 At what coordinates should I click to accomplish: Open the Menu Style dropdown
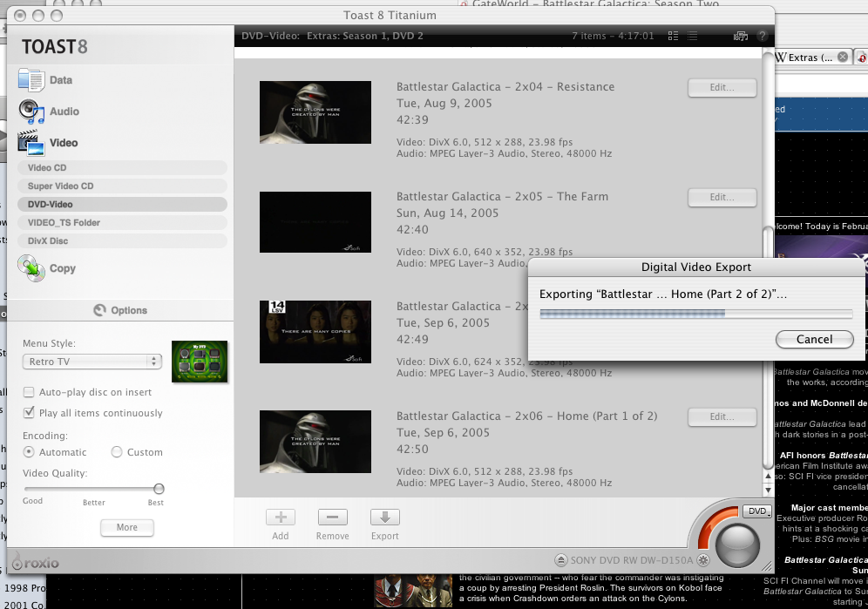(92, 362)
